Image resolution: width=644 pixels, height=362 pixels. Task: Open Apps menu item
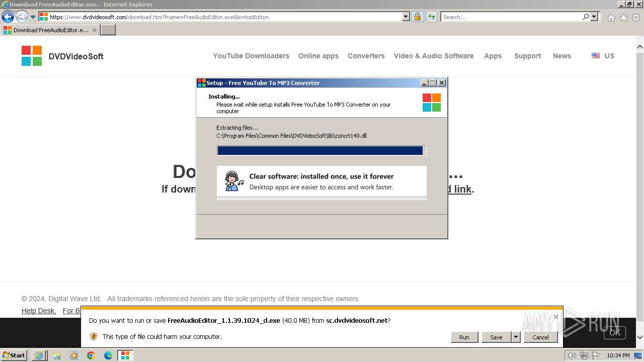pos(493,56)
